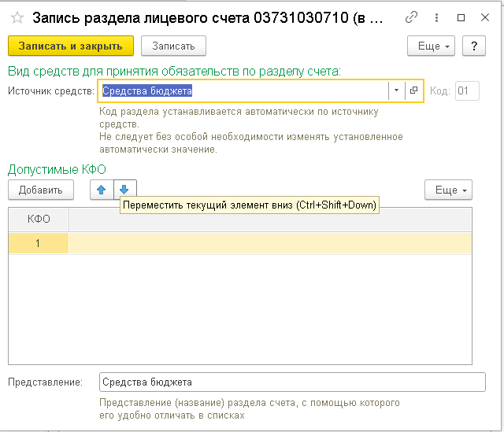Click the Записать button

(x=173, y=46)
